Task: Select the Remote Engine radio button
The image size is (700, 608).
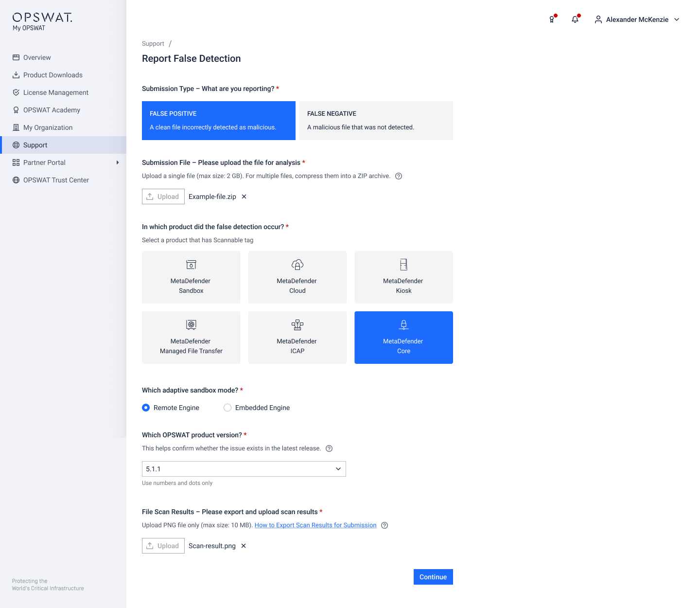Action: point(146,408)
